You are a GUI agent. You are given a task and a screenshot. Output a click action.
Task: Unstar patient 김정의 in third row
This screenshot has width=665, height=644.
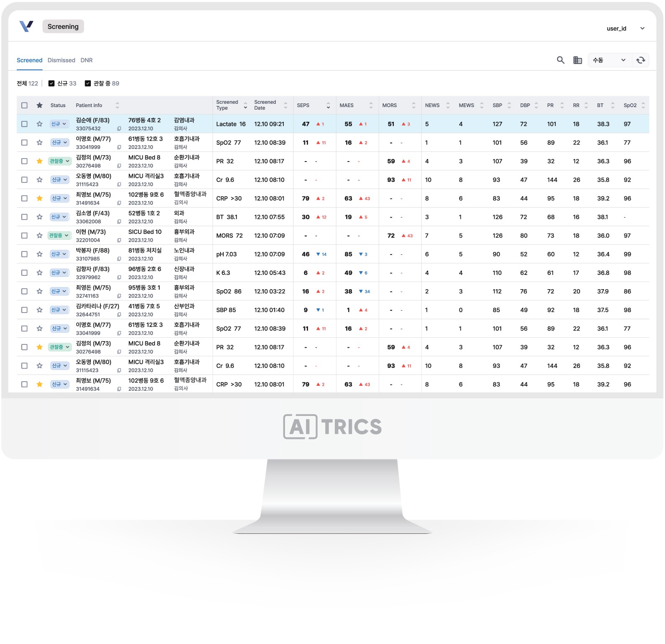pos(39,161)
